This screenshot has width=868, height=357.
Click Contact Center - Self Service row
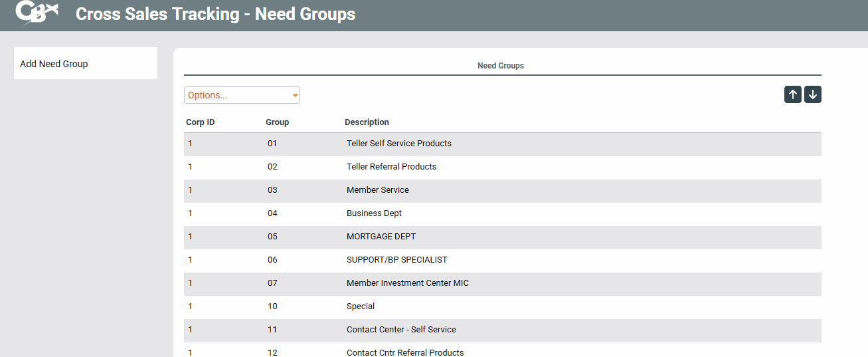point(401,330)
